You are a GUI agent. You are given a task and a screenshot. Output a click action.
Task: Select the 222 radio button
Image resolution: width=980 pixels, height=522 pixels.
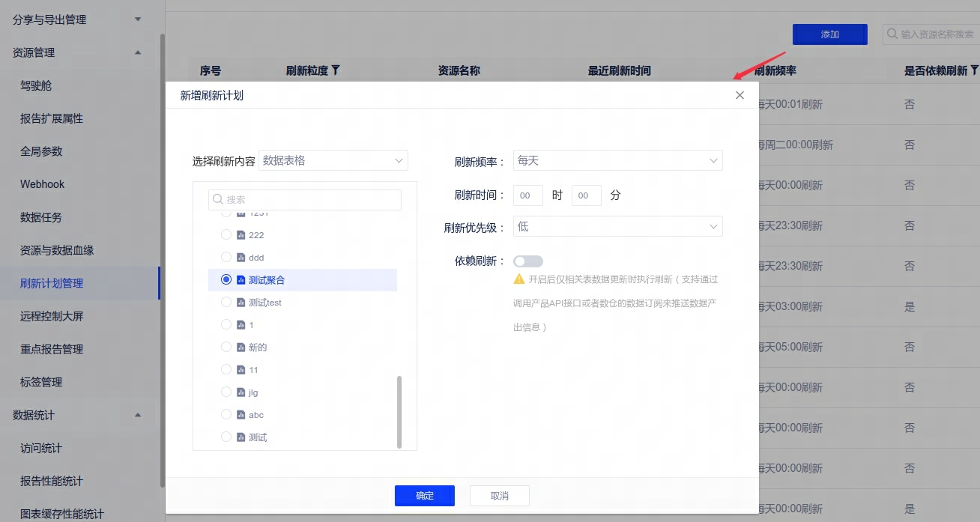(x=226, y=235)
